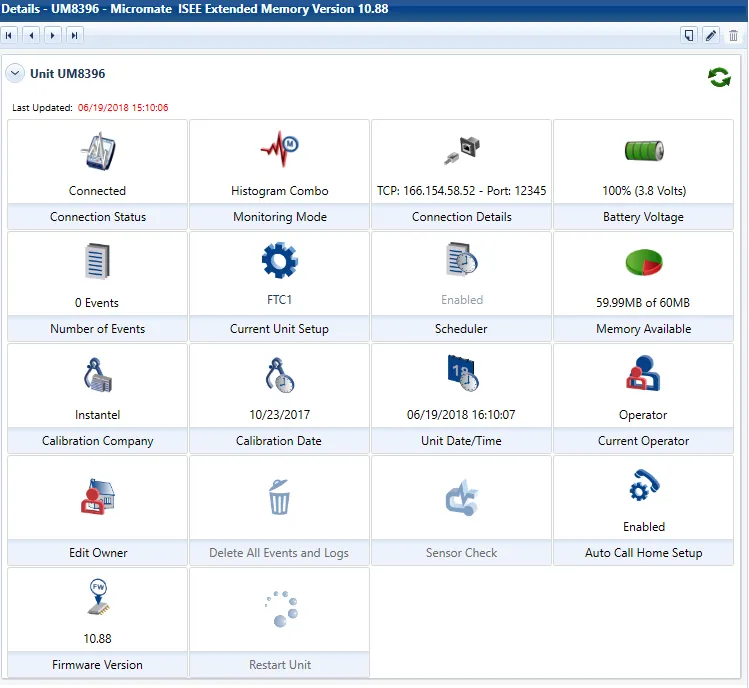Go to the previous record
This screenshot has width=749, height=688.
pos(31,35)
